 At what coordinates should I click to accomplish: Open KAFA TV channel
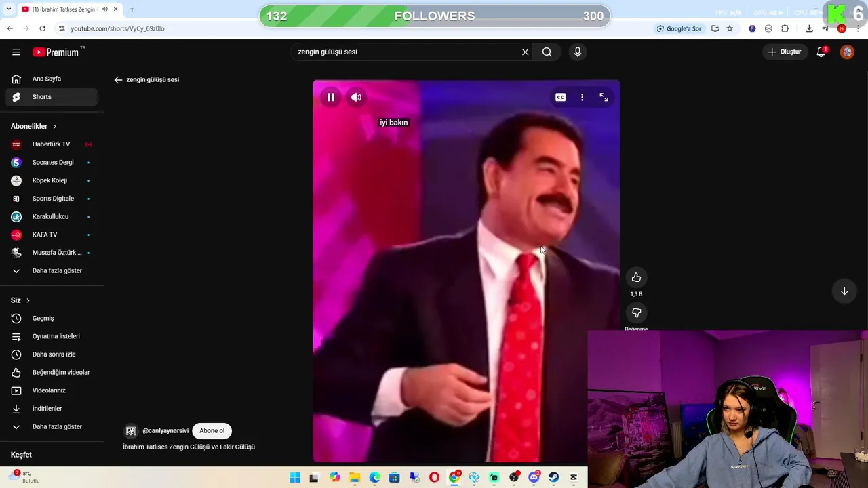(x=52, y=235)
